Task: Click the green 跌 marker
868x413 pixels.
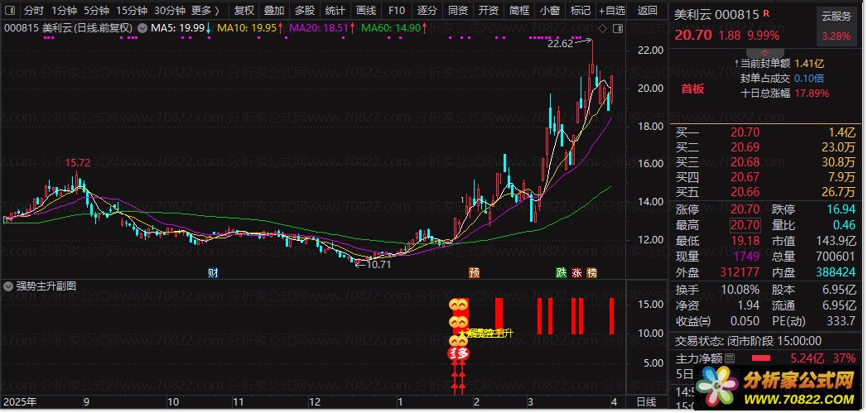Action: [x=562, y=272]
